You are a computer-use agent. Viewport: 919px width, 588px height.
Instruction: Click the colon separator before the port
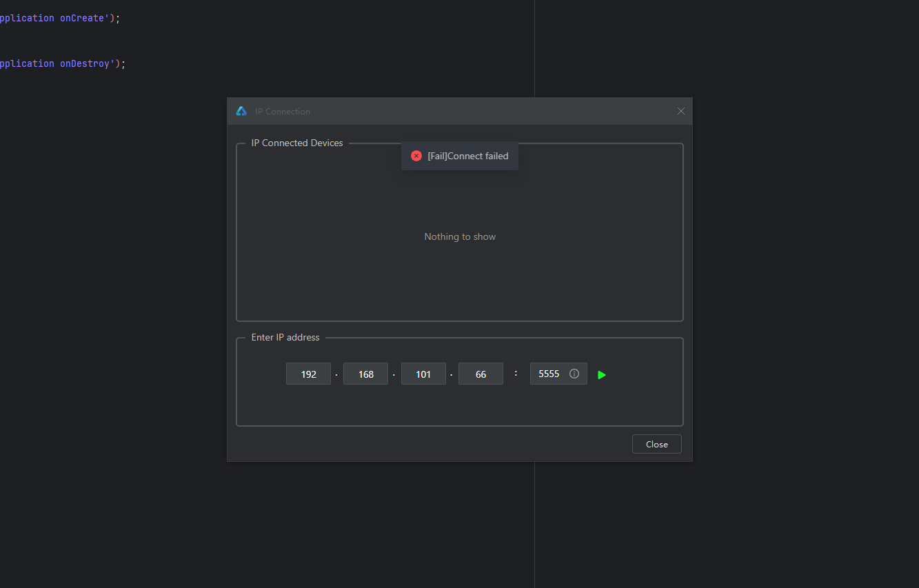[x=516, y=373]
